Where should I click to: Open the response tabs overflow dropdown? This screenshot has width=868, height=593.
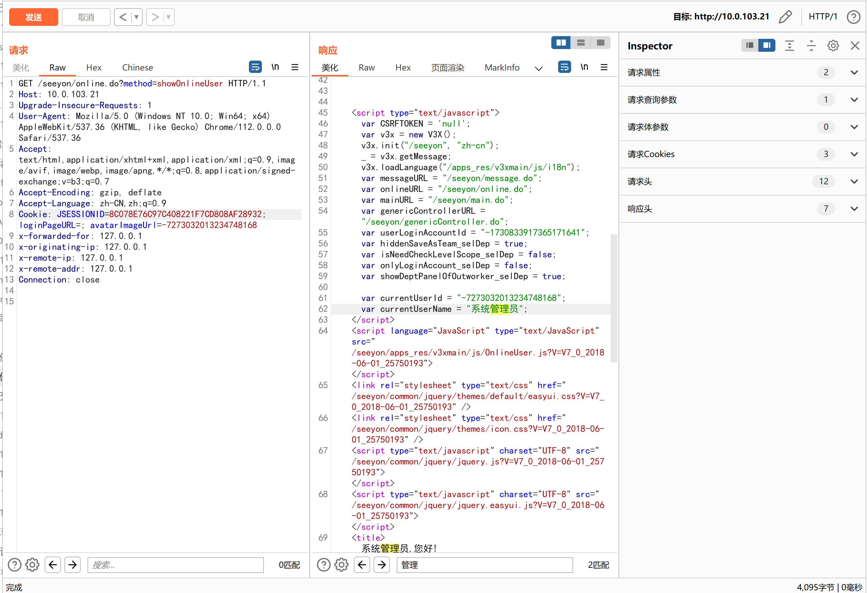pyautogui.click(x=538, y=68)
